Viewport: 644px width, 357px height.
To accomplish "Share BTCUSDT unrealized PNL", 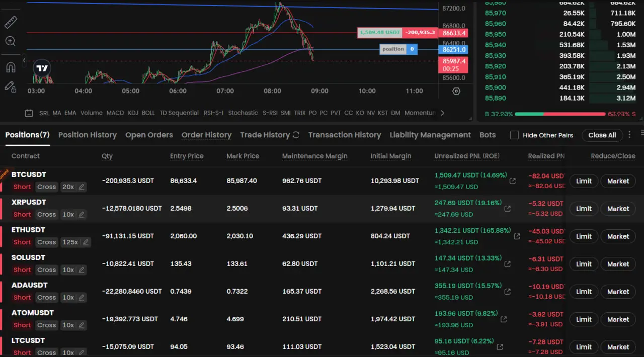I will [x=513, y=181].
